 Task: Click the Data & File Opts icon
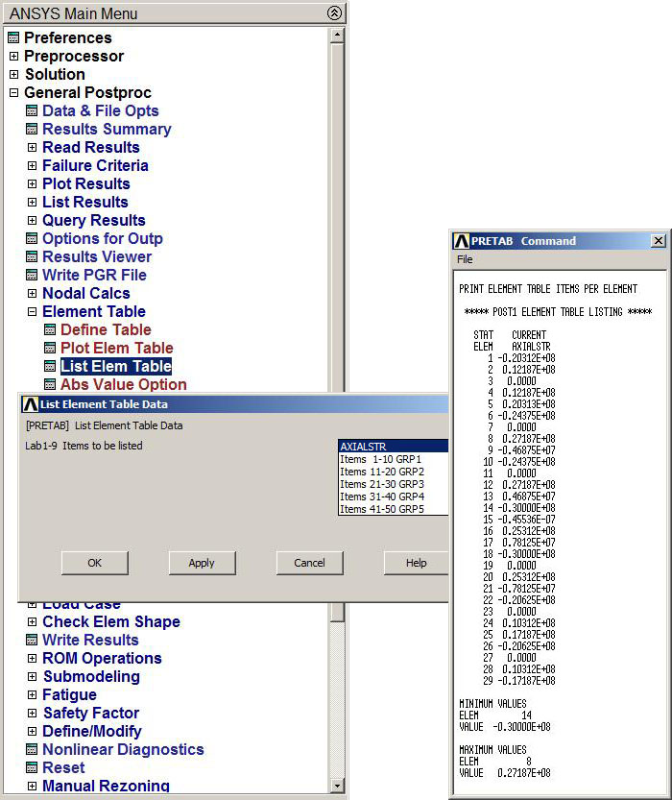[x=32, y=110]
